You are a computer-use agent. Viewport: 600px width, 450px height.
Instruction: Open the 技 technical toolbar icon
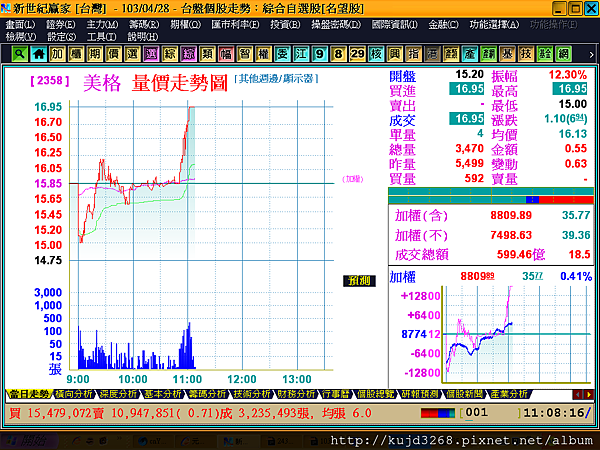tap(526, 54)
